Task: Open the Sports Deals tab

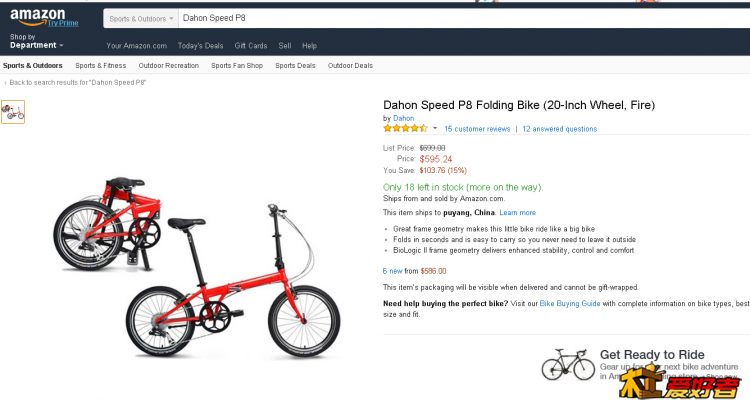Action: pos(295,66)
